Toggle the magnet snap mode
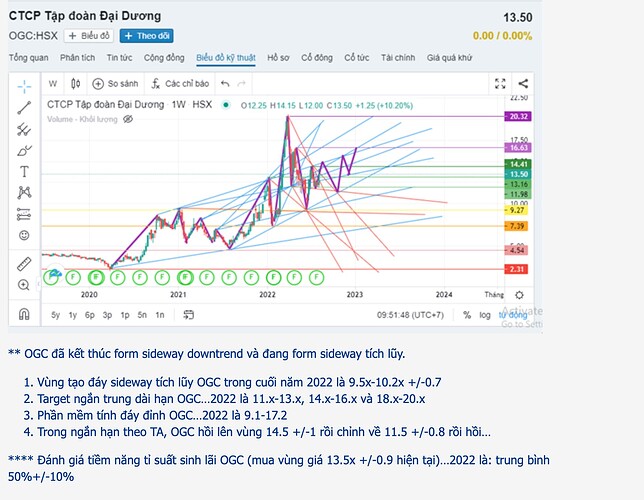 tap(24, 314)
